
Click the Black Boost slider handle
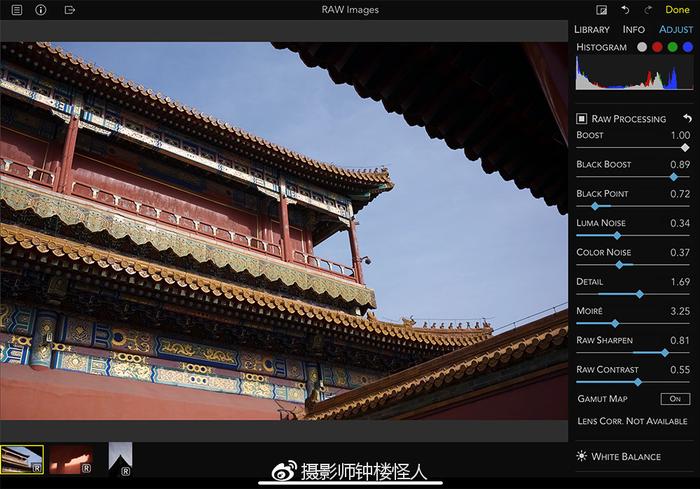tap(674, 177)
